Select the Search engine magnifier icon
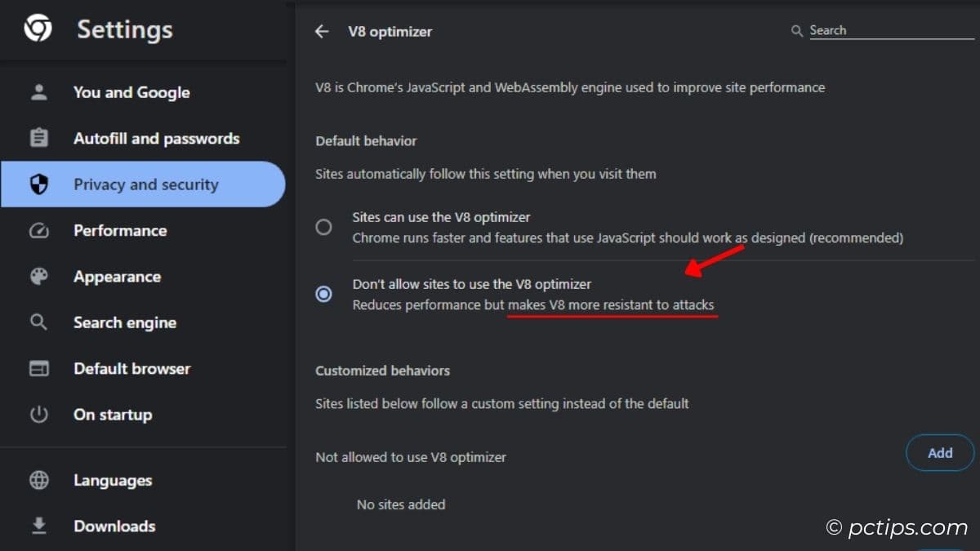 pos(38,322)
